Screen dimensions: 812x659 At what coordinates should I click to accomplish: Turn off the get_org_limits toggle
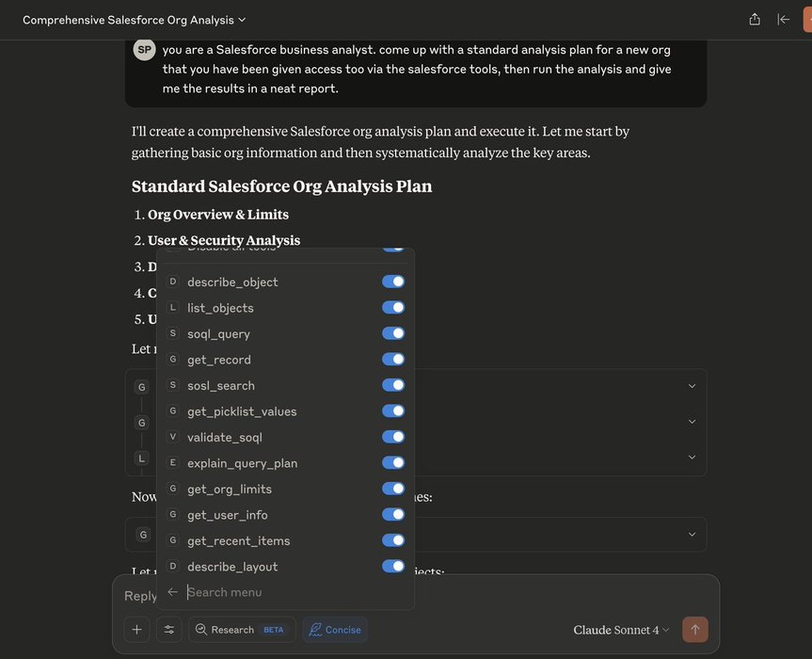click(x=393, y=489)
